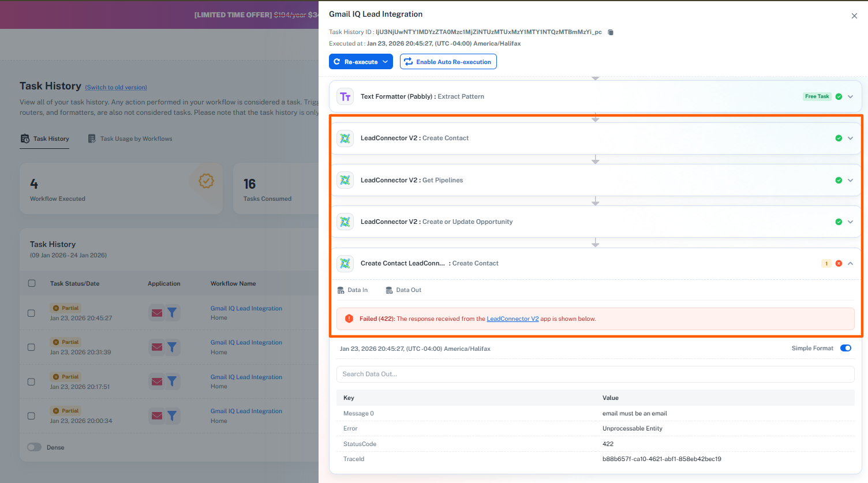868x483 pixels.
Task: Open Gmail IQ Lead Integration link for 20:00:34 task
Action: click(x=246, y=411)
